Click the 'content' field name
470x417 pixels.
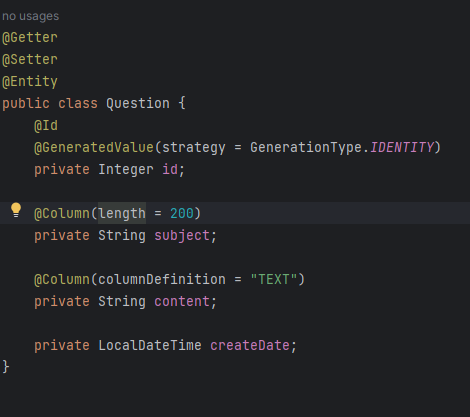point(182,302)
